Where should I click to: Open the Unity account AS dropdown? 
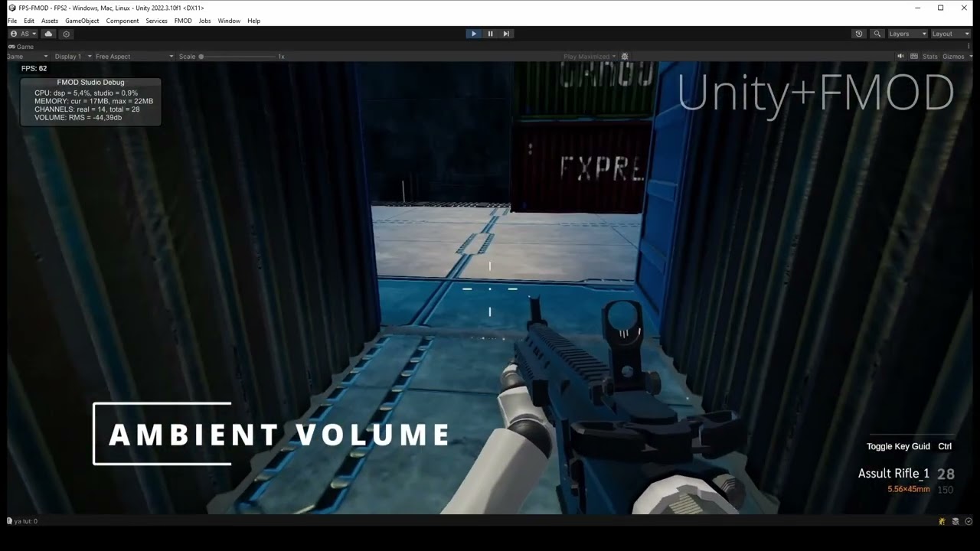tap(24, 34)
